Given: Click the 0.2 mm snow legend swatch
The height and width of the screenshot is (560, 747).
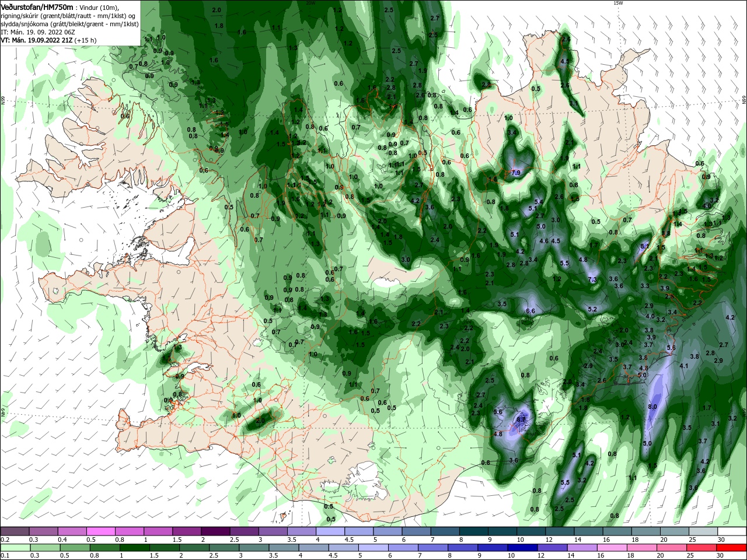Looking at the screenshot, I should coord(15,531).
